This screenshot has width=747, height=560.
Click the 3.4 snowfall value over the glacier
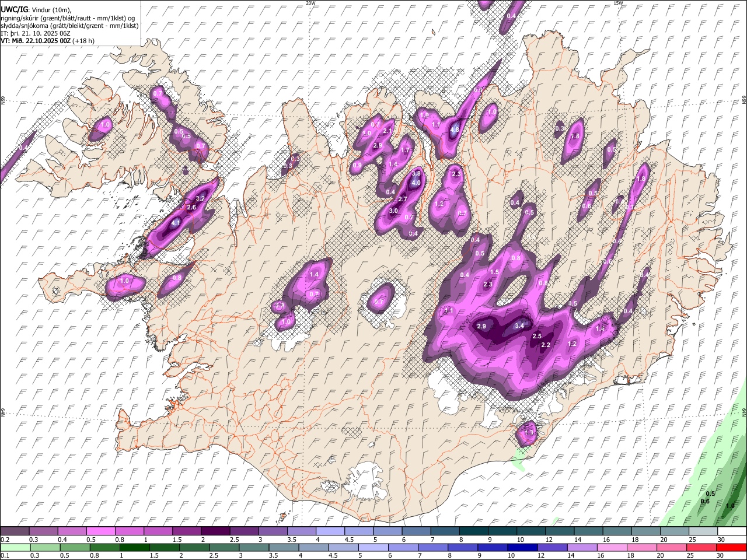pos(519,325)
